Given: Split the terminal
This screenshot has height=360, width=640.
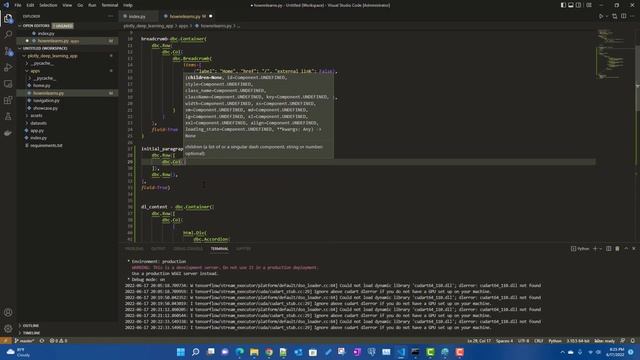Looking at the screenshot, I should coord(609,249).
